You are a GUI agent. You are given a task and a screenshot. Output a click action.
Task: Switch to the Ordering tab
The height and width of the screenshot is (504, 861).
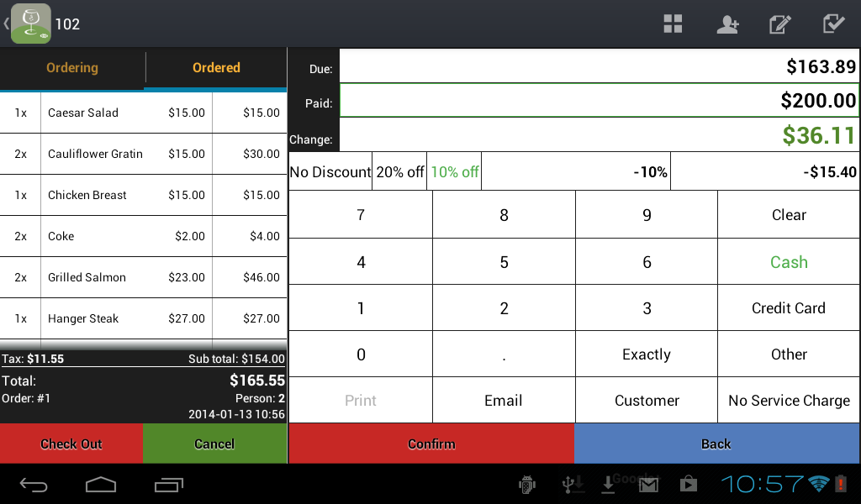[72, 67]
